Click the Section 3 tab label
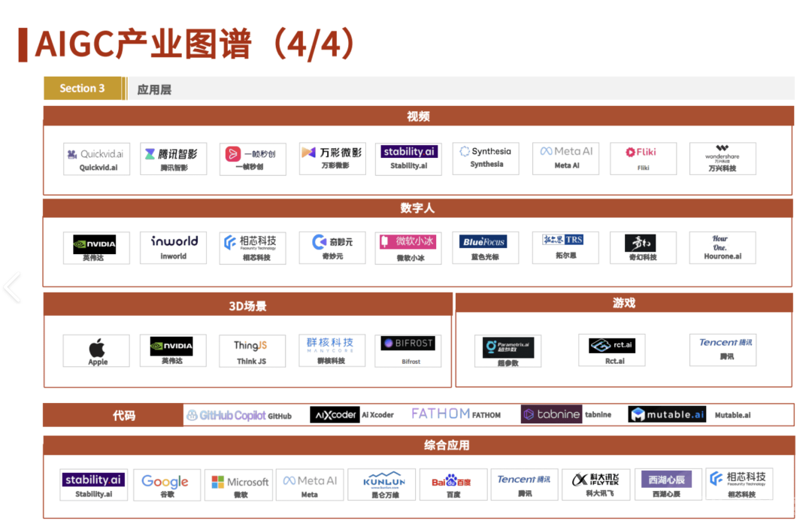Viewport: 812px width, 530px height. [x=83, y=88]
